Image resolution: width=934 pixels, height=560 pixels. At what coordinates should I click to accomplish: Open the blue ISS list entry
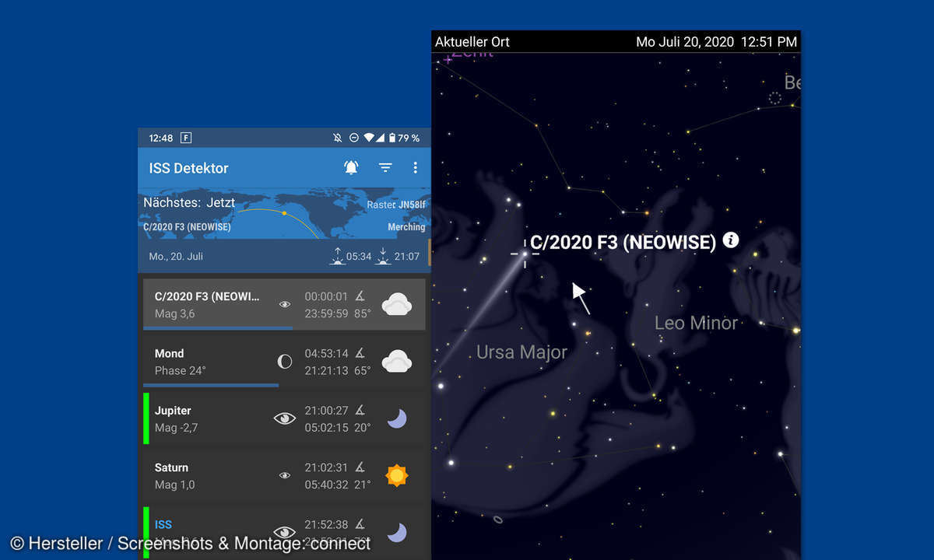pyautogui.click(x=285, y=532)
